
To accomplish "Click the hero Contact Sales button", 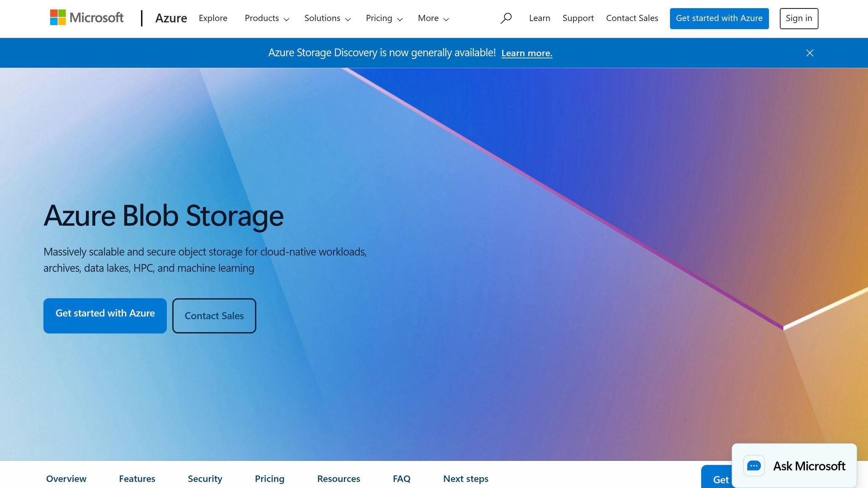I will [x=214, y=316].
